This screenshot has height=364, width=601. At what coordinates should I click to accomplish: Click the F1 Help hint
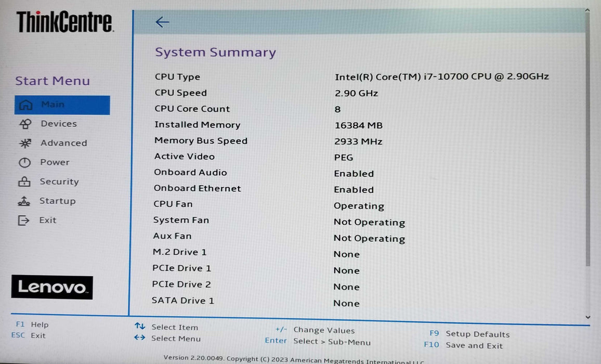[x=32, y=324]
